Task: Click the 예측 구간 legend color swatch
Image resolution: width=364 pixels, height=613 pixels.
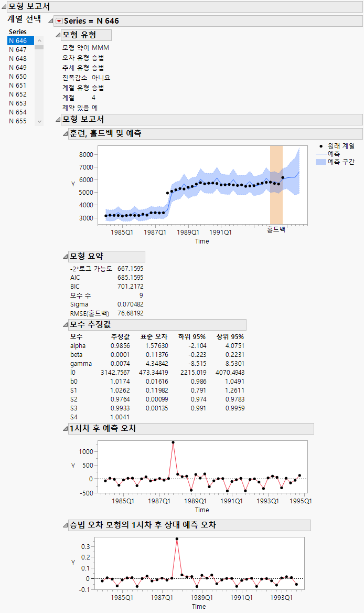Action: [321, 162]
